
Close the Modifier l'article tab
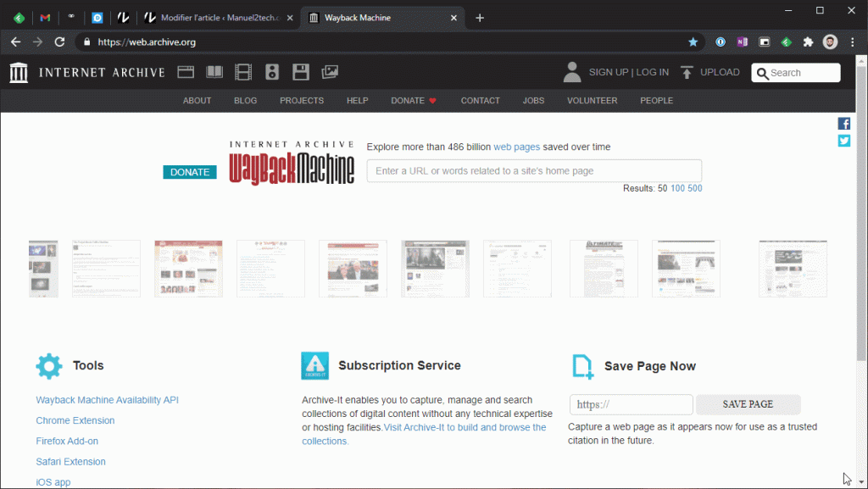tap(290, 18)
